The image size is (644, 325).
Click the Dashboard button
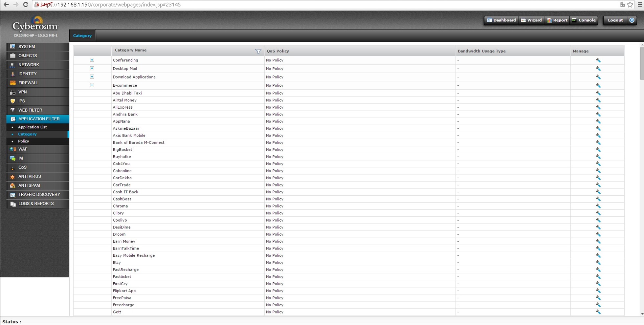[x=501, y=20]
